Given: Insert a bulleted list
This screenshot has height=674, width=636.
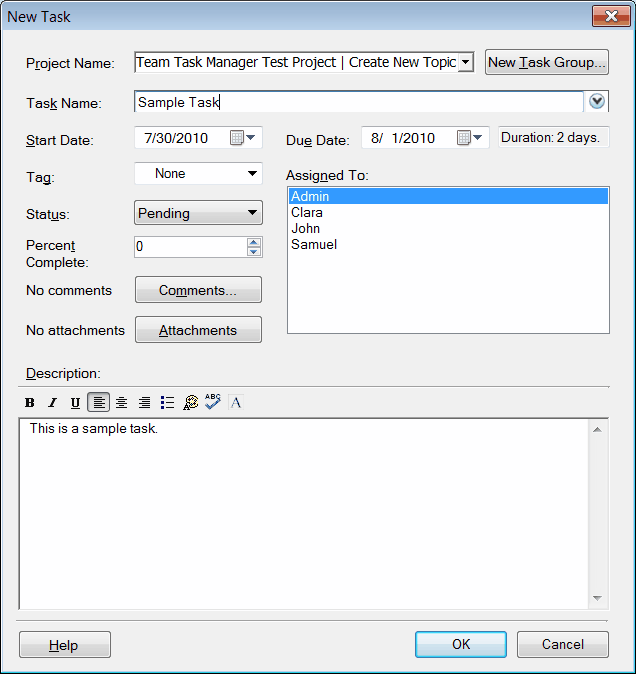Looking at the screenshot, I should tap(167, 403).
